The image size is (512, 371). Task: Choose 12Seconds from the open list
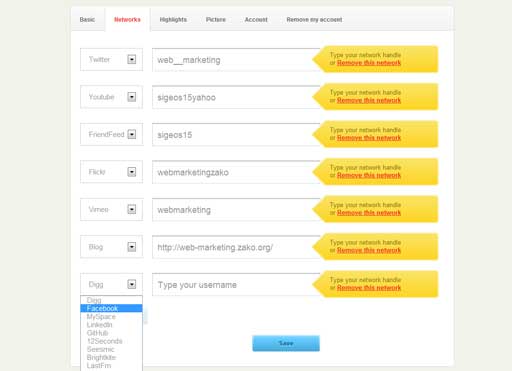pyautogui.click(x=111, y=341)
